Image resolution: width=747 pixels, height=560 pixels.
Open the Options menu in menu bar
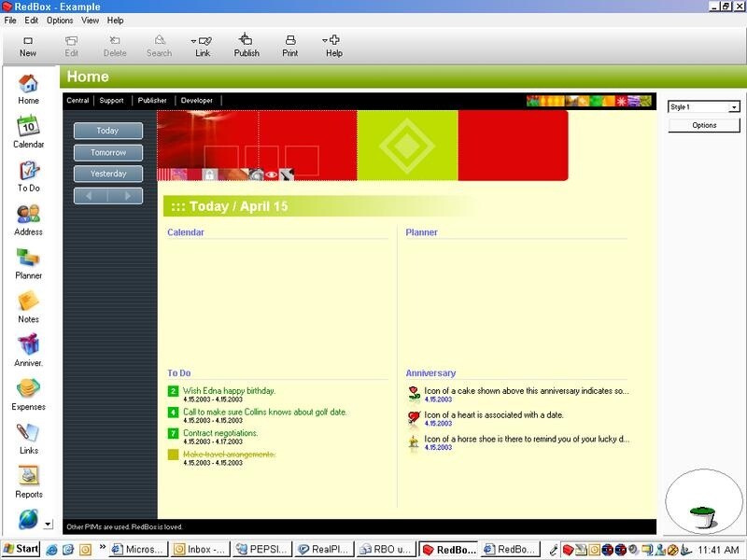click(x=60, y=20)
